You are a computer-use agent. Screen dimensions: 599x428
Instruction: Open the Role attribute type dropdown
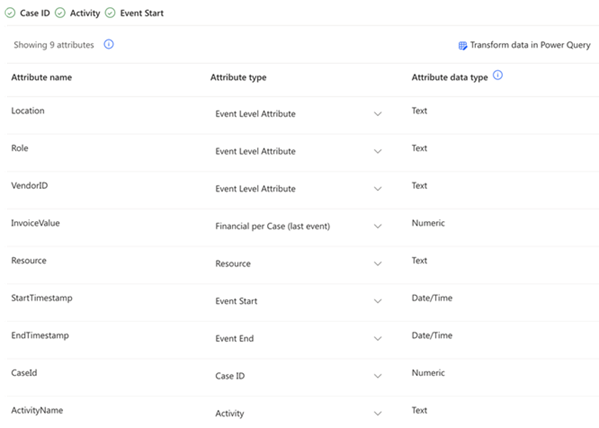[x=298, y=151]
